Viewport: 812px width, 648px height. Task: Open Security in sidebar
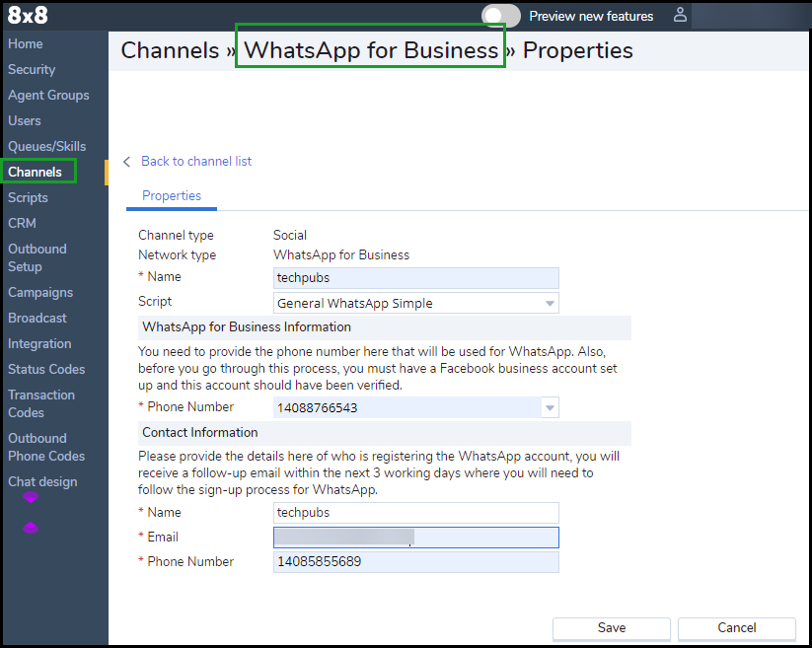coord(32,69)
